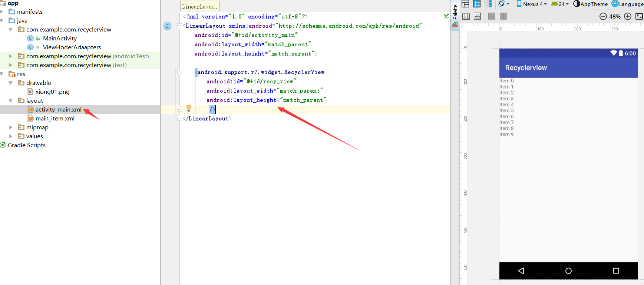Open main_item.xml layout file
This screenshot has height=285, width=644.
(55, 119)
